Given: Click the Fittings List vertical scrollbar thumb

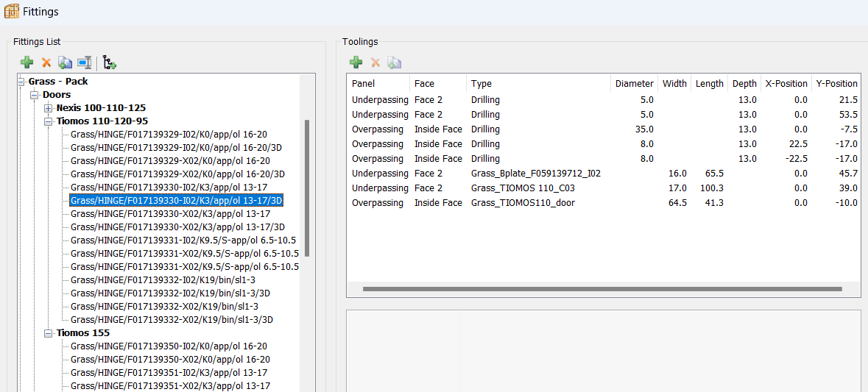Looking at the screenshot, I should 307,188.
